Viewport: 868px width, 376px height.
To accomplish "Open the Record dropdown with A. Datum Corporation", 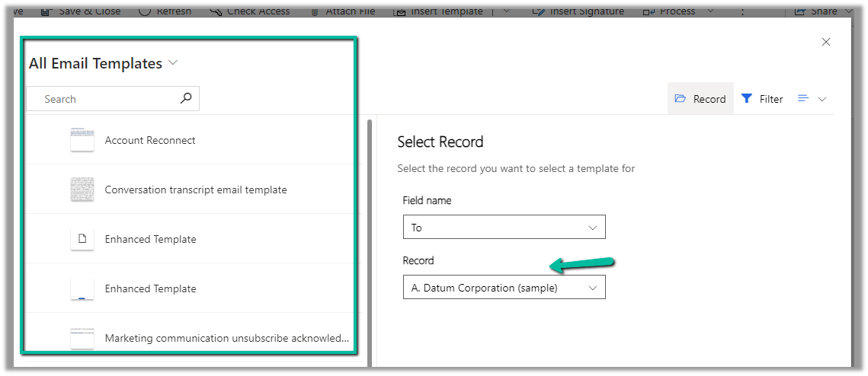I will coord(504,288).
